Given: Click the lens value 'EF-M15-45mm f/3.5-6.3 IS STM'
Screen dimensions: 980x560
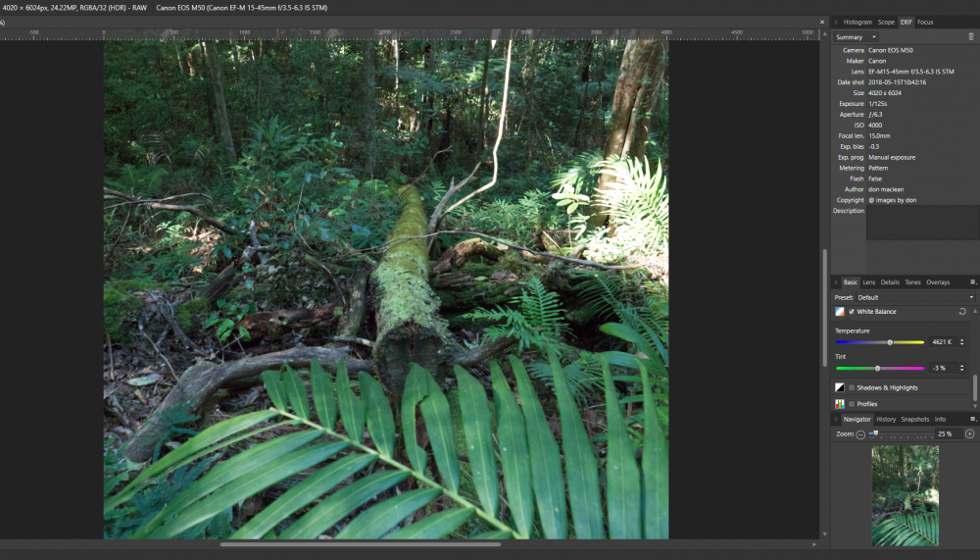Looking at the screenshot, I should point(910,72).
